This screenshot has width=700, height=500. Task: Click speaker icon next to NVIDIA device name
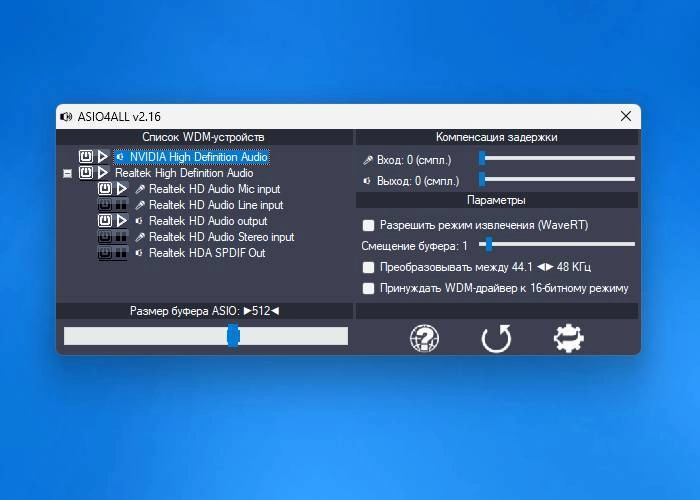[x=120, y=157]
